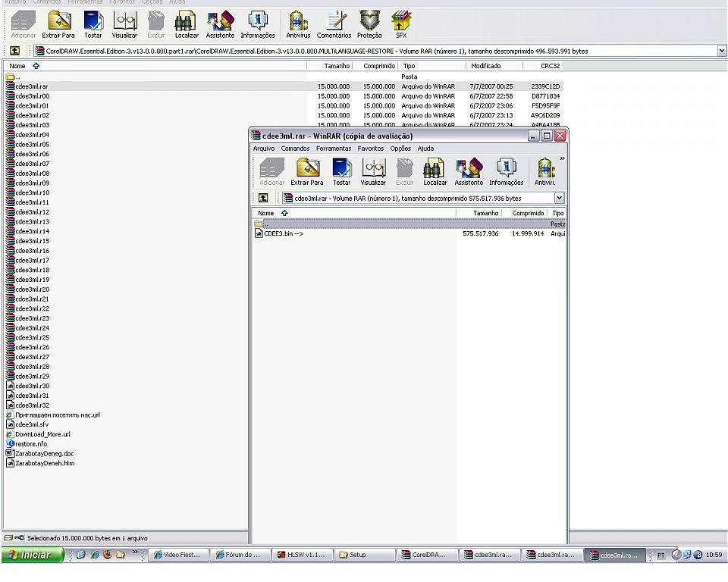Select the cdee3ml.r02 file
The image size is (728, 582).
pos(32,115)
